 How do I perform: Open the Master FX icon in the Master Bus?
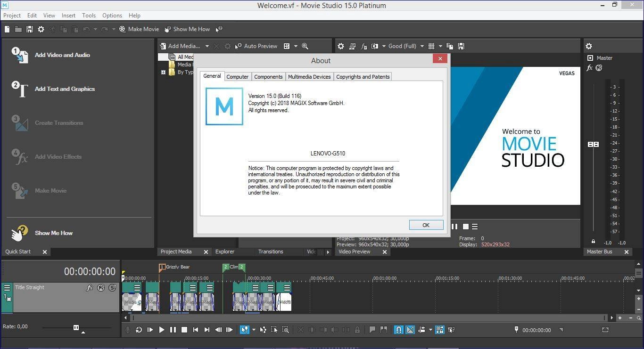pos(589,68)
